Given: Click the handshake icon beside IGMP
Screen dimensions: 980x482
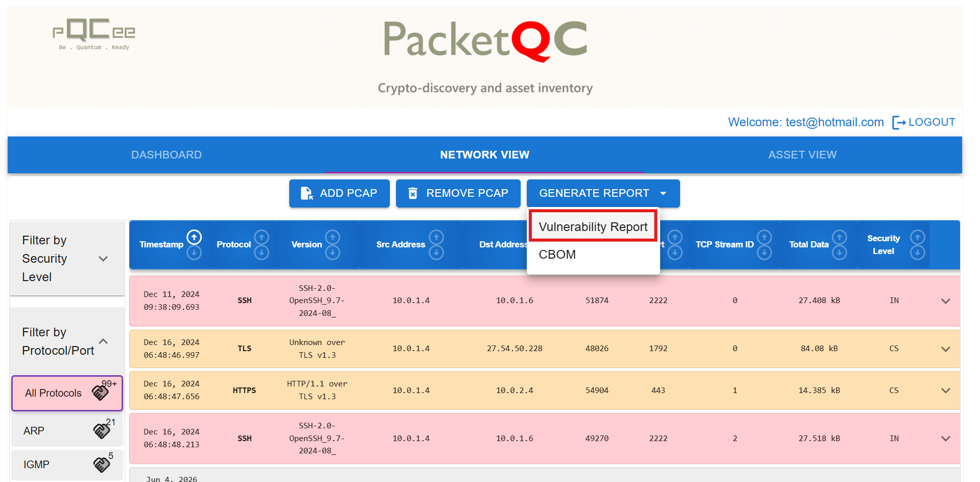Looking at the screenshot, I should 102,464.
